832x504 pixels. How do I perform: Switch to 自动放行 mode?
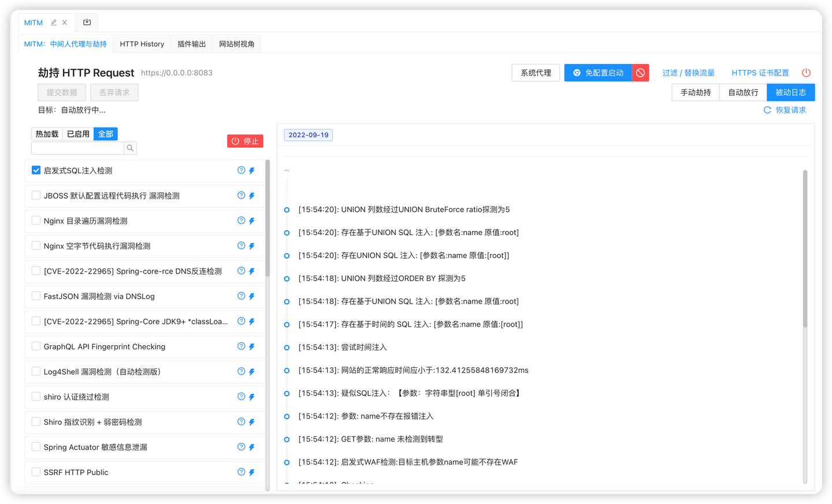pyautogui.click(x=743, y=92)
